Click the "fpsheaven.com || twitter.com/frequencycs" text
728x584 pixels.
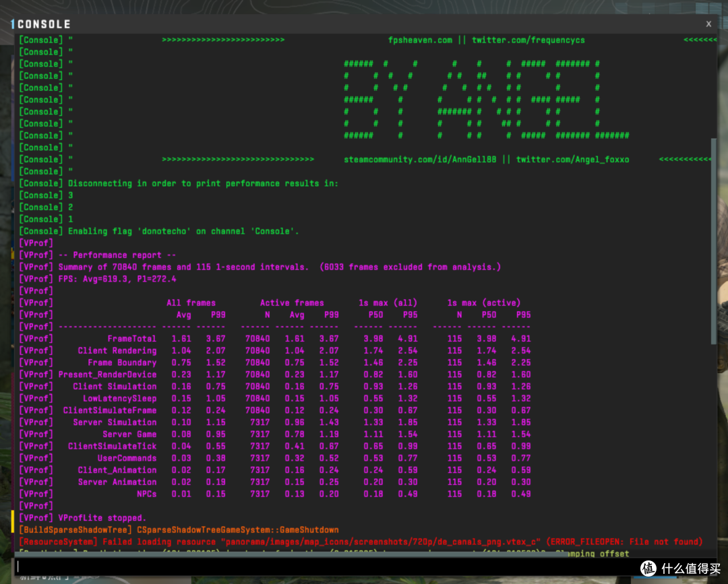pos(487,40)
